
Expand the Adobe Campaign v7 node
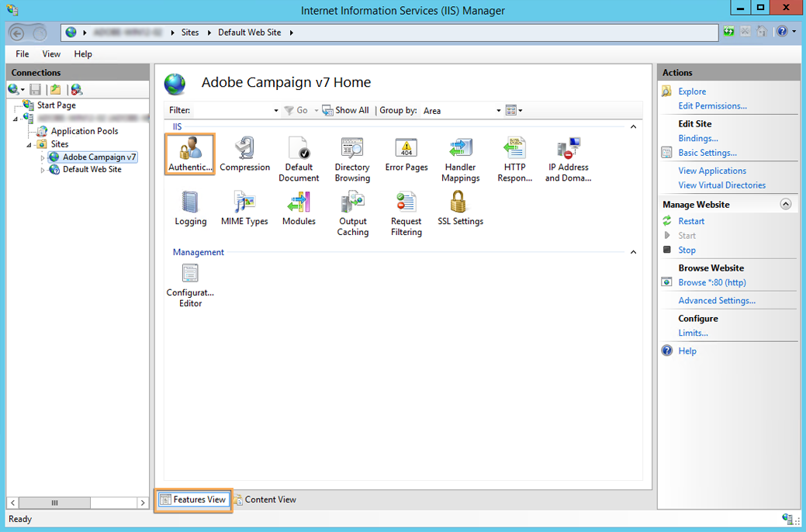[x=43, y=157]
